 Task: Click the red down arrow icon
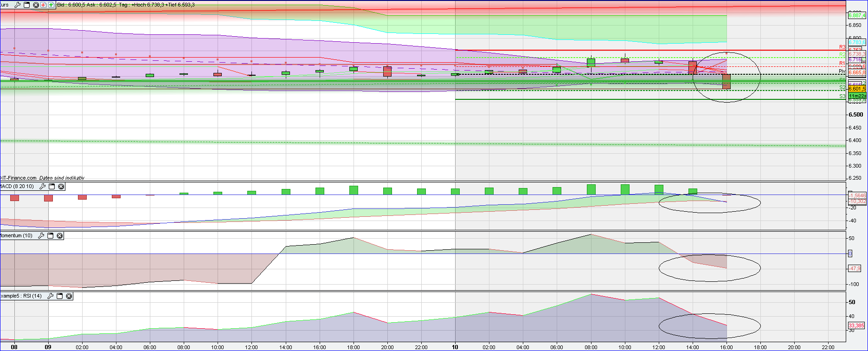click(43, 5)
